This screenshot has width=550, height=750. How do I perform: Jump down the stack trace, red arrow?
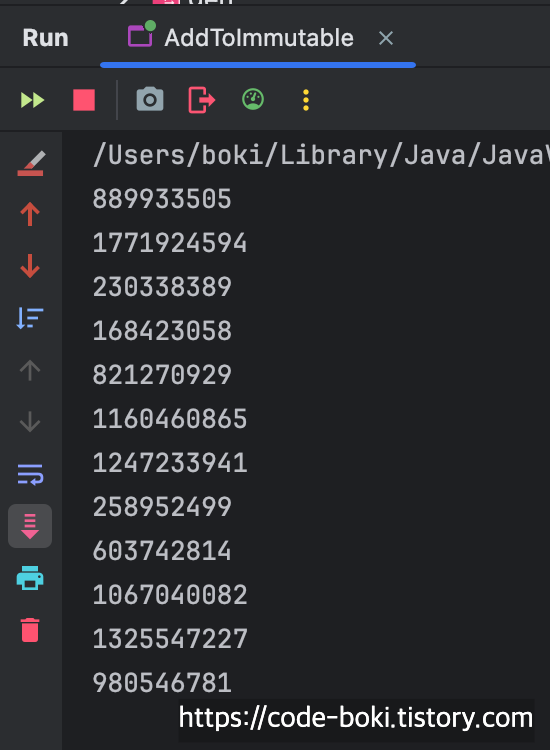(x=30, y=265)
